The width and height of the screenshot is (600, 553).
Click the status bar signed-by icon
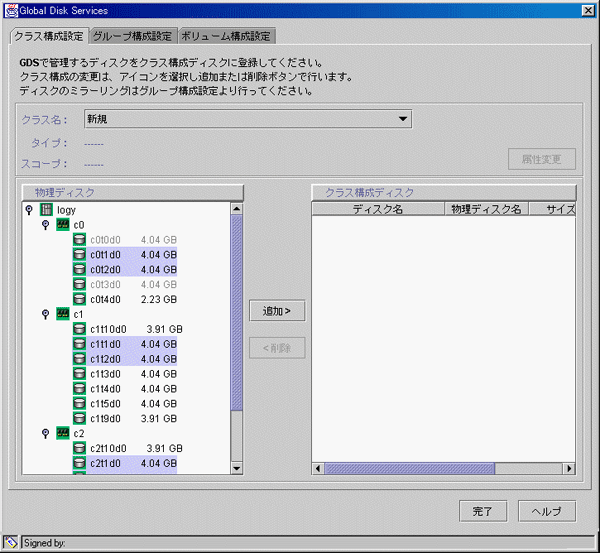click(11, 542)
